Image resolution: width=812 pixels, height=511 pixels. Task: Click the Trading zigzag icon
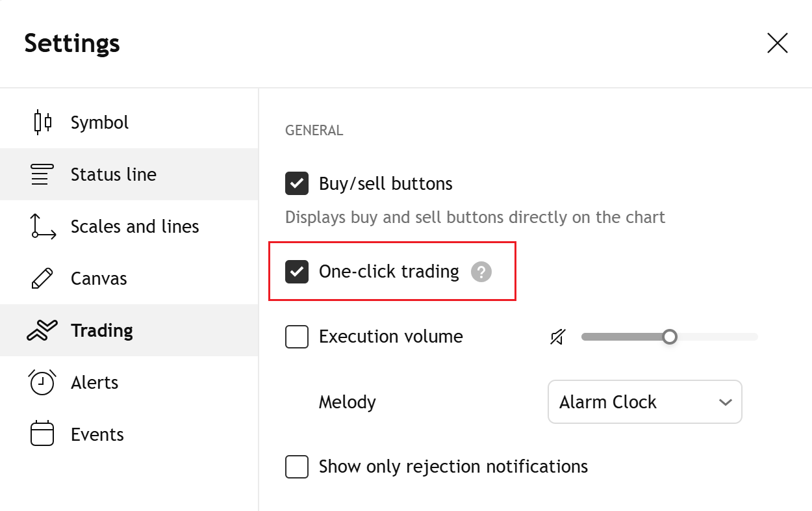coord(42,330)
